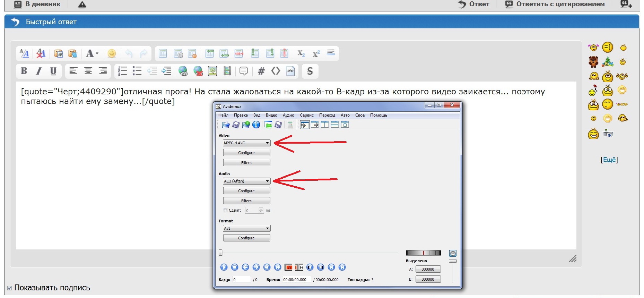Viewport: 644px width, 298px height.
Task: Apply subscript formatting
Action: [x=301, y=53]
